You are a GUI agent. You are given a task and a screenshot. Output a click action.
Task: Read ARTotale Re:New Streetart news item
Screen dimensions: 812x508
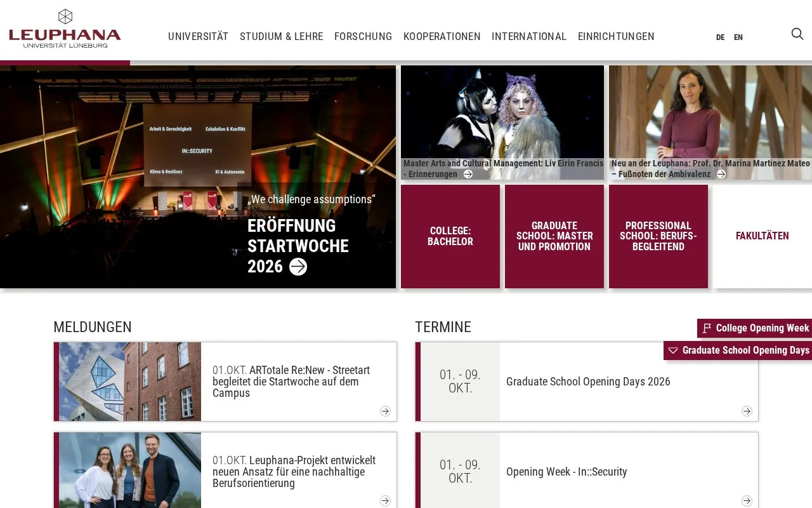coord(291,382)
